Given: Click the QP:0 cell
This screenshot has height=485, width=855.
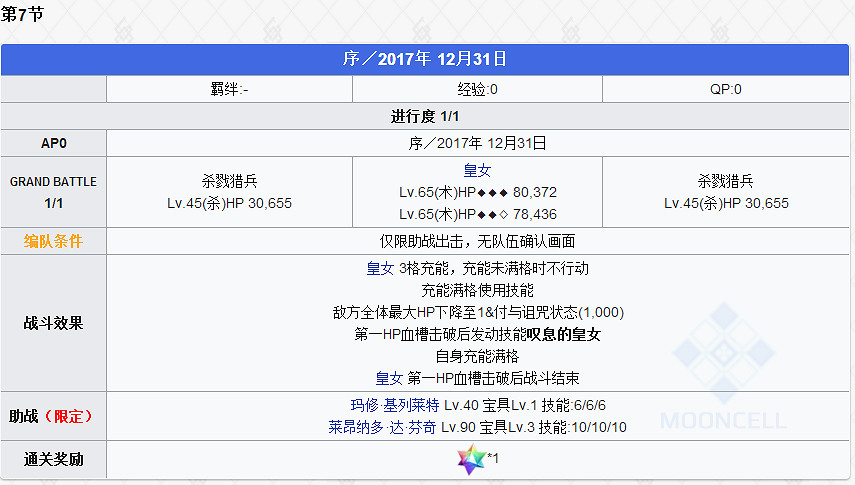Looking at the screenshot, I should (x=726, y=89).
